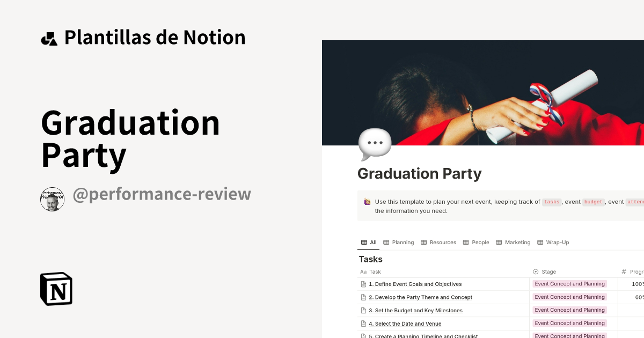Click the speech bubble page icon
Image resolution: width=644 pixels, height=338 pixels.
tap(375, 142)
